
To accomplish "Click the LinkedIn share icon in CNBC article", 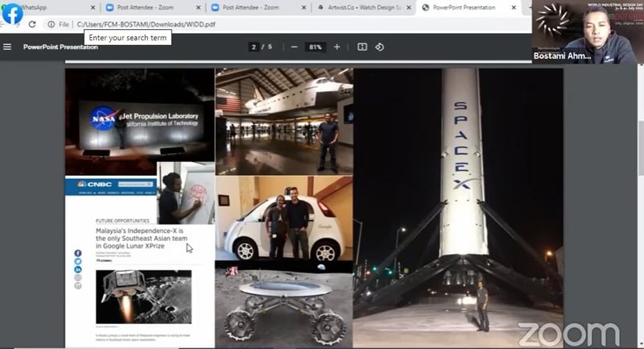I will tap(78, 270).
